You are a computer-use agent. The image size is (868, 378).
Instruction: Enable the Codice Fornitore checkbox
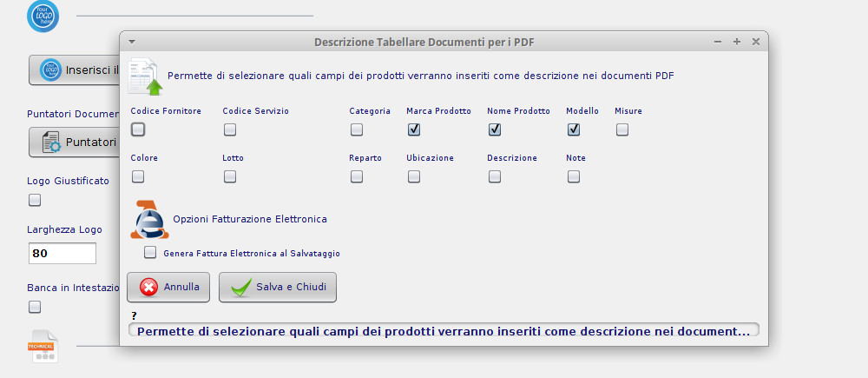138,129
